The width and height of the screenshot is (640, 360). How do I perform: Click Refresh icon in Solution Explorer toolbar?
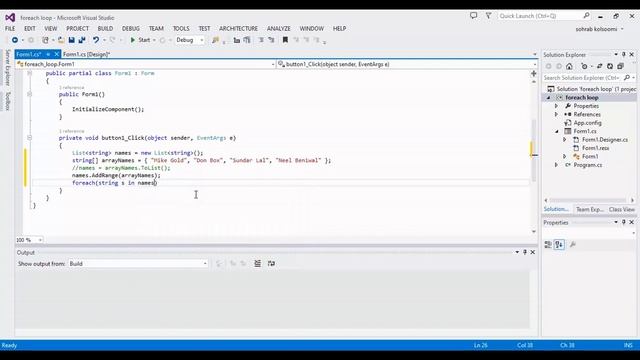[x=610, y=66]
